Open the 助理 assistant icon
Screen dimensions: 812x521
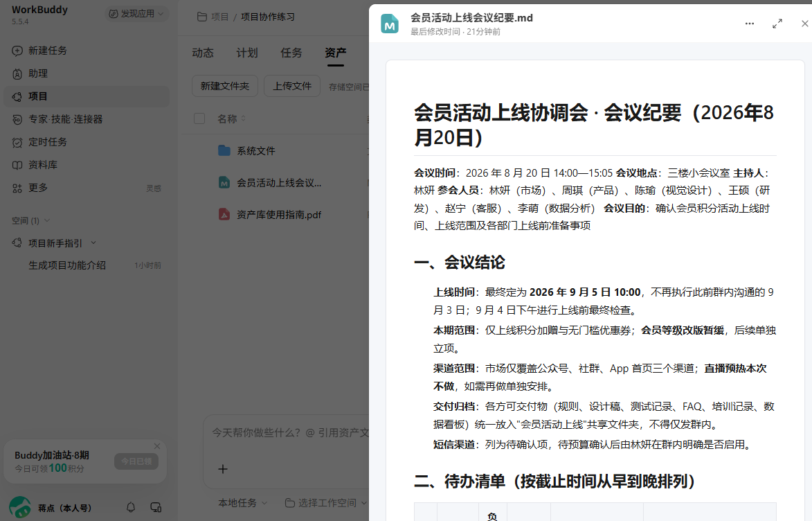point(17,73)
